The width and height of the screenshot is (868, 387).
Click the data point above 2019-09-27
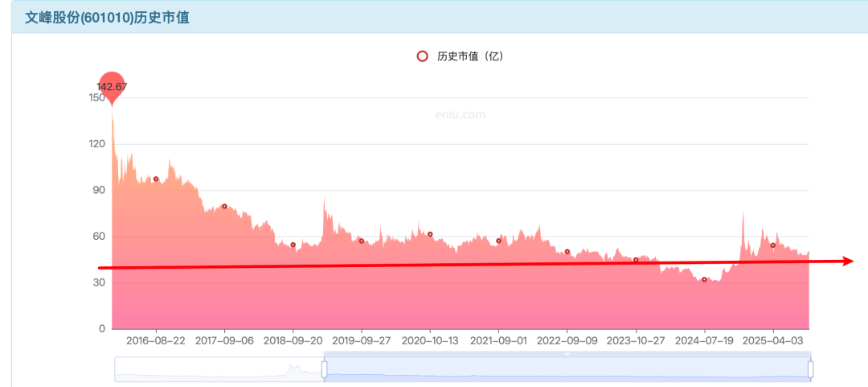(362, 241)
